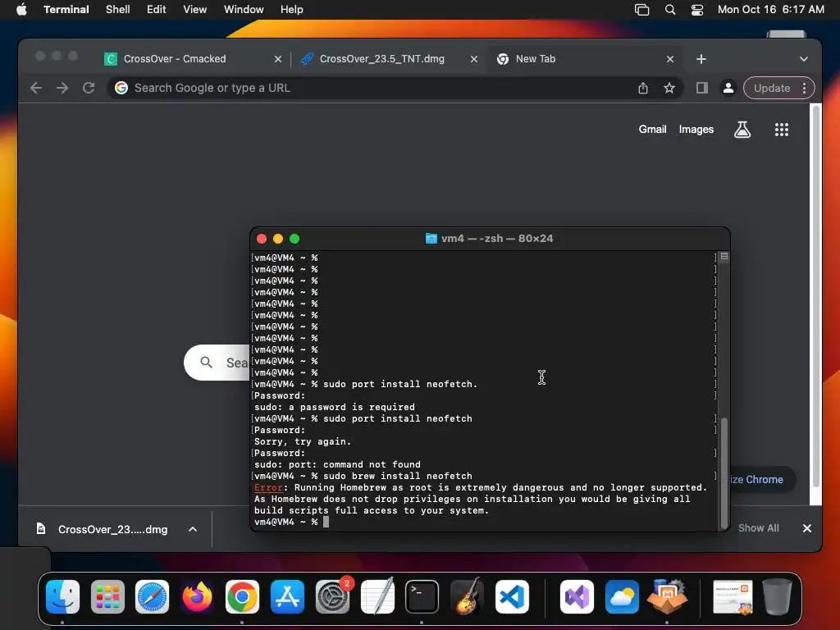Close the downloads bar
Viewport: 840px width, 630px height.
807,528
